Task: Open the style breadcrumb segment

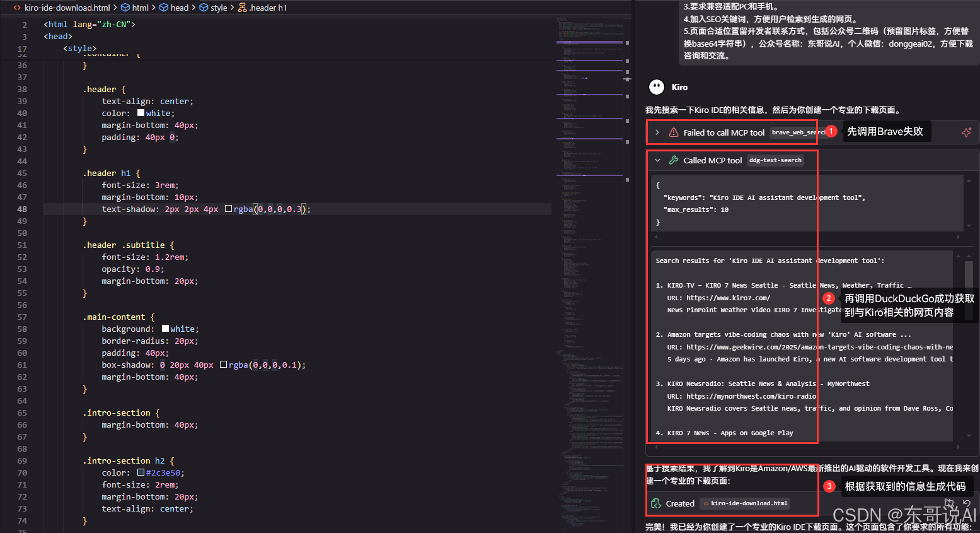Action: click(x=219, y=8)
